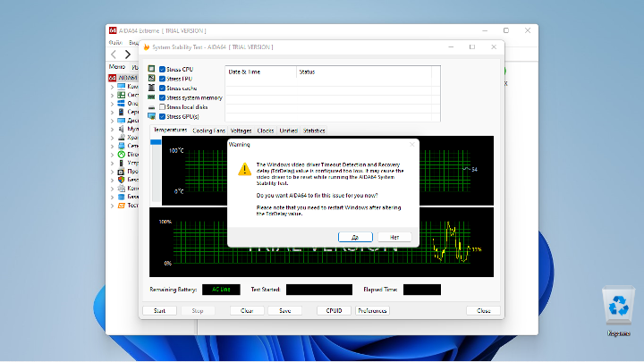Switch to the Temperatures tab
The image size is (644, 362).
point(170,130)
